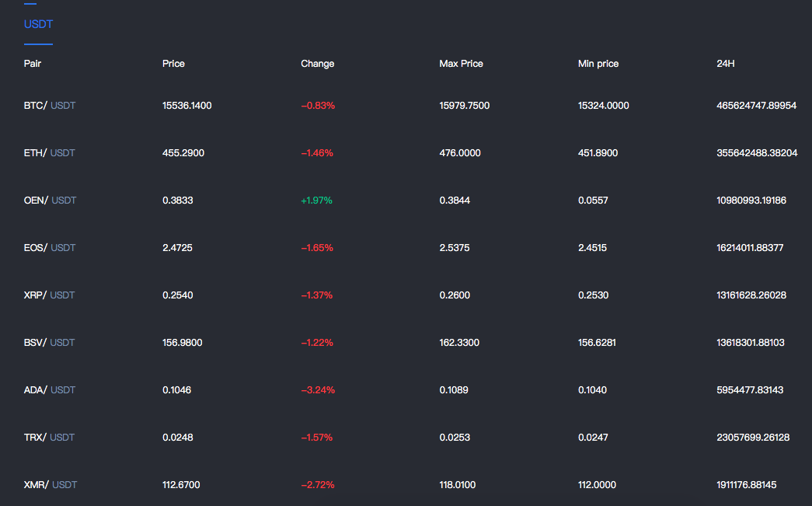Click EOS 24H volume 16214011.88377

[750, 248]
